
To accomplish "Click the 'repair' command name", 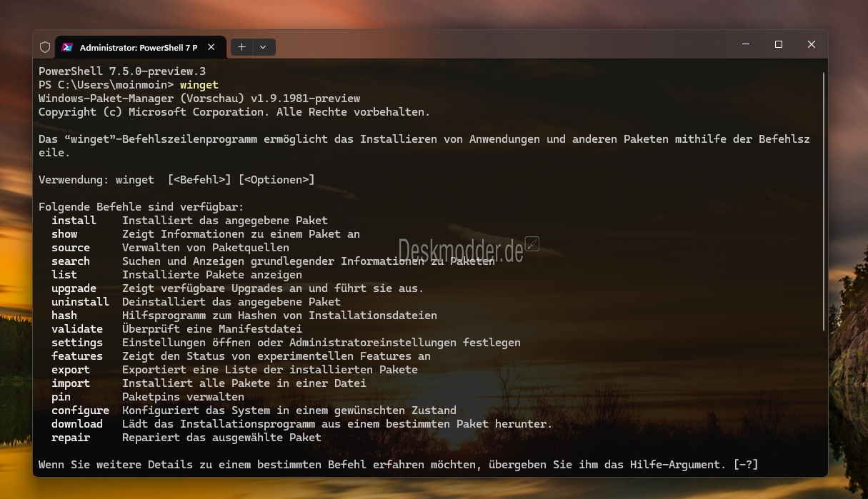I will (71, 438).
